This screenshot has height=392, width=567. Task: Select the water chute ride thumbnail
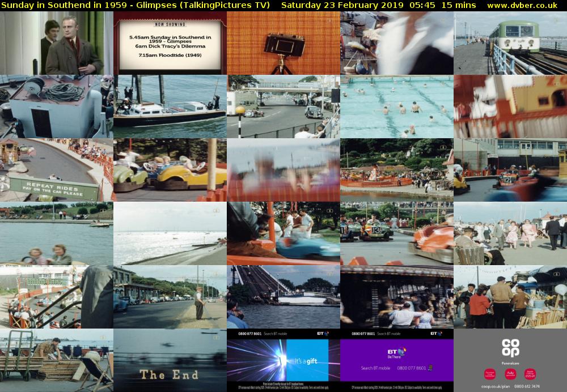(283, 297)
